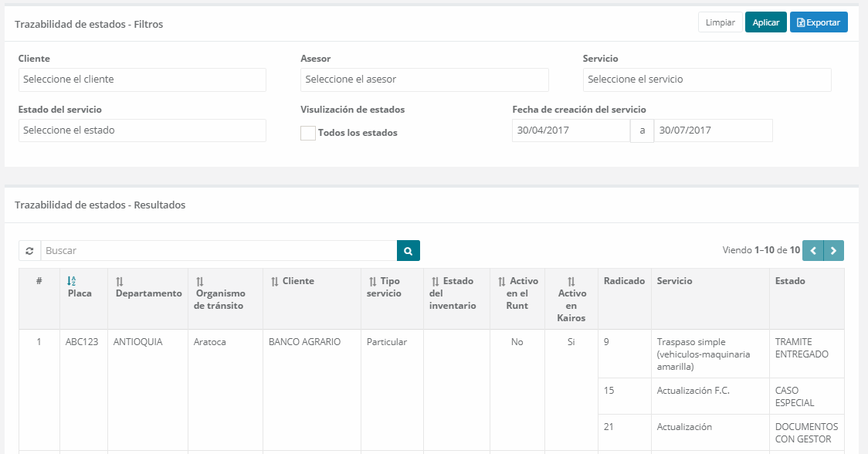Sort by Departamento column sort icon
This screenshot has width=868, height=454.
tap(120, 282)
